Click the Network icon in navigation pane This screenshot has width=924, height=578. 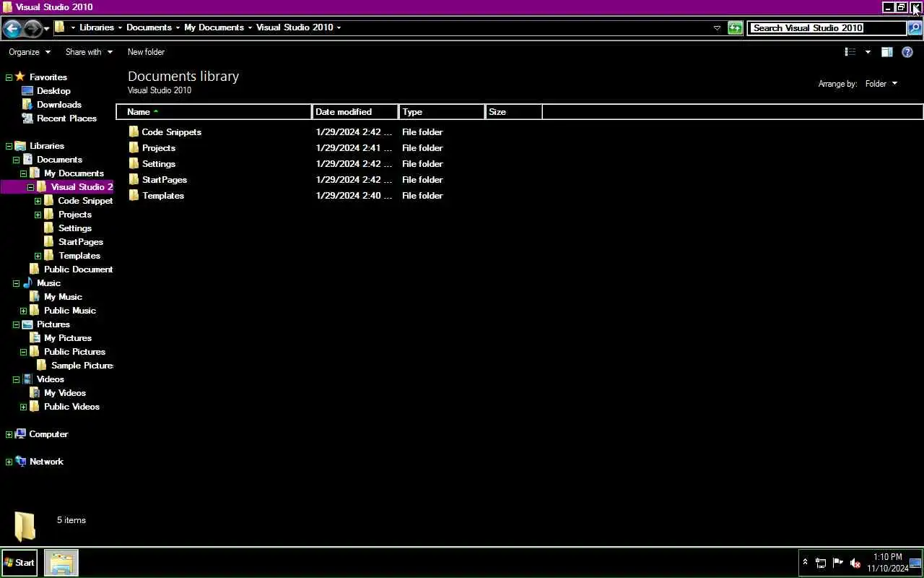pos(20,461)
